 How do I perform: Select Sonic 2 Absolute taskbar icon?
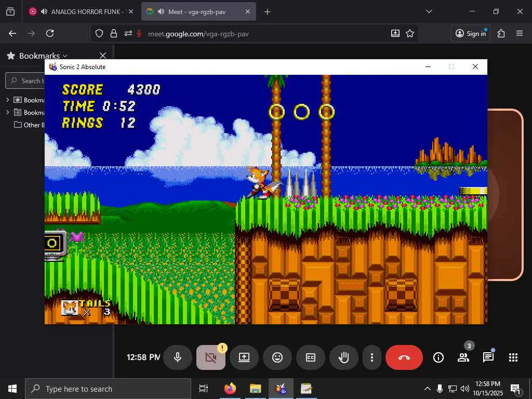click(x=281, y=389)
